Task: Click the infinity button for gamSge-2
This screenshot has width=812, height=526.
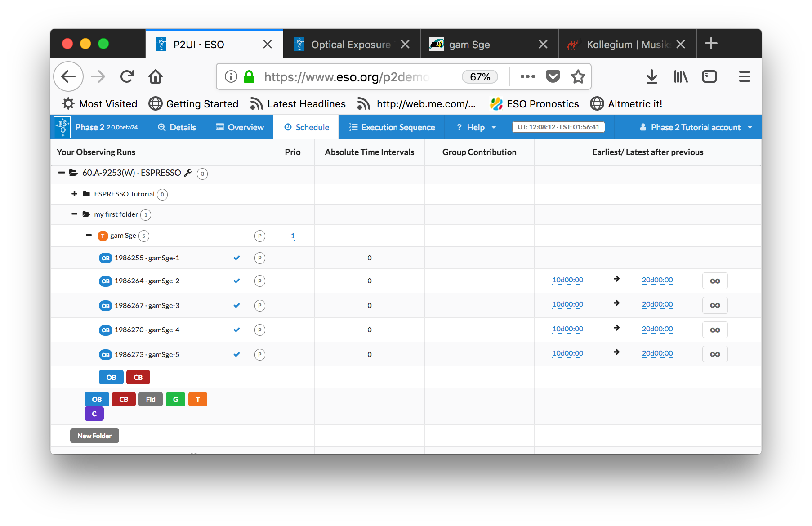Action: (x=714, y=281)
